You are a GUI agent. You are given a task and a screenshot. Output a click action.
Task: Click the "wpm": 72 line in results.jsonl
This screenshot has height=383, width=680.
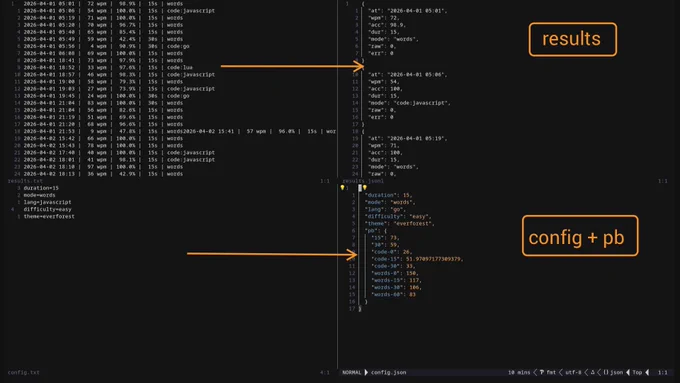(x=383, y=18)
